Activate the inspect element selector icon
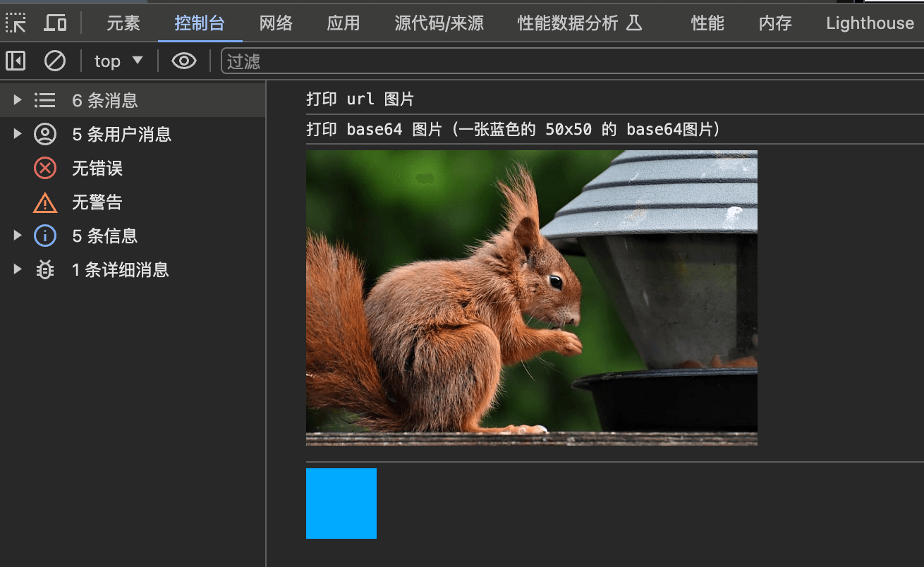The width and height of the screenshot is (924, 567). click(16, 23)
